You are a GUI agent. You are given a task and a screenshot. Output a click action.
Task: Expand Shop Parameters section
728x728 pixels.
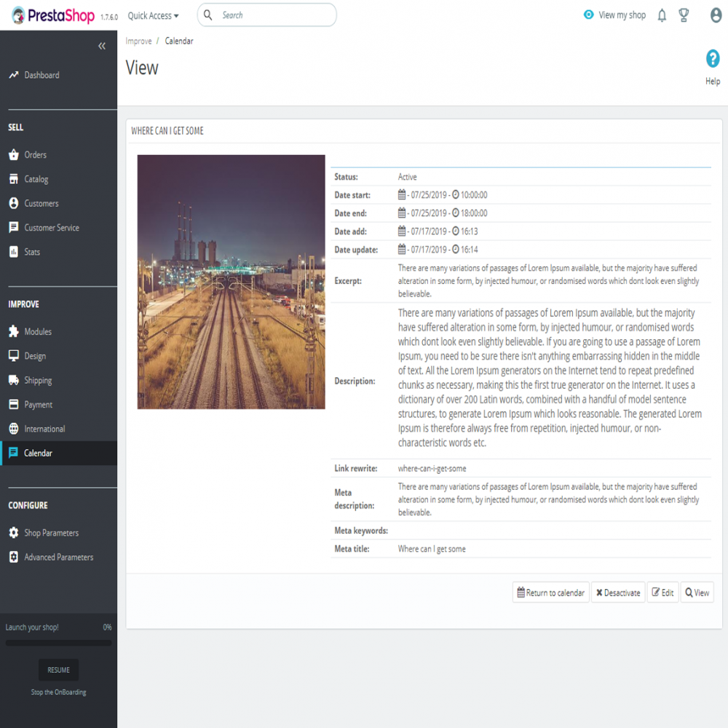coord(51,533)
